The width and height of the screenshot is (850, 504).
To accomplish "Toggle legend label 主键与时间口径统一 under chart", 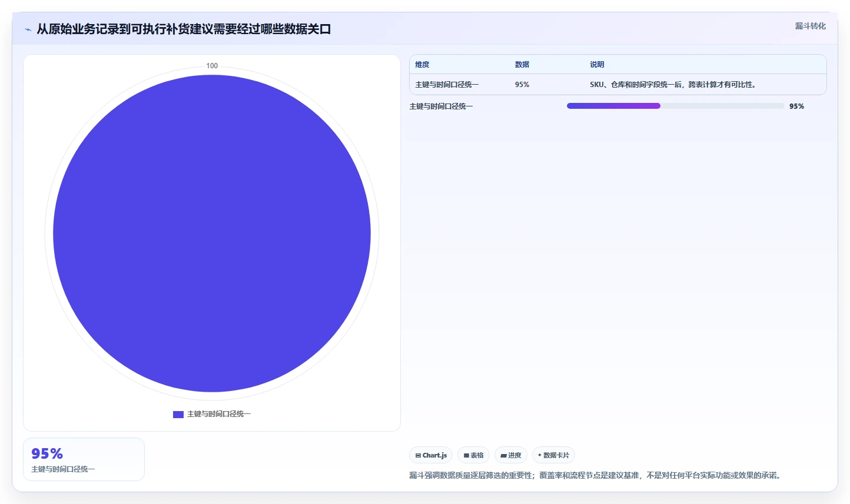I will click(219, 414).
